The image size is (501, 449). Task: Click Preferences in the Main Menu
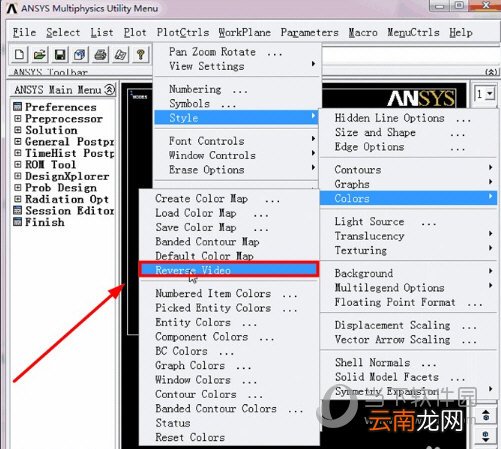(x=61, y=107)
